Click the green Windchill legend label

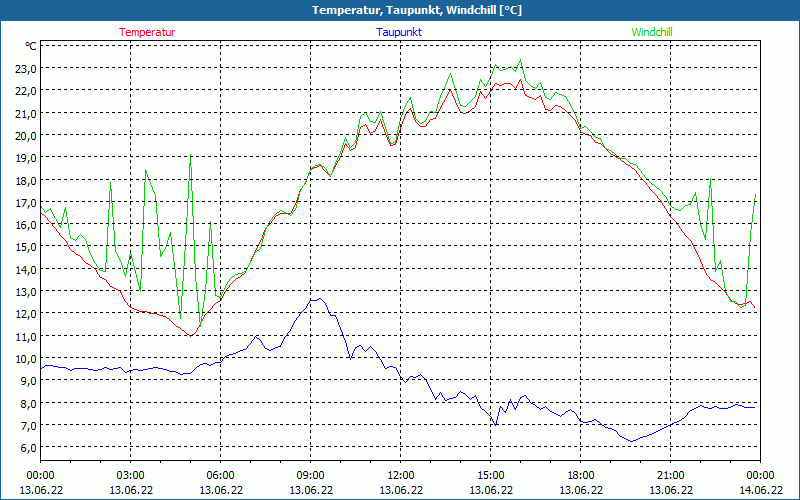(652, 32)
